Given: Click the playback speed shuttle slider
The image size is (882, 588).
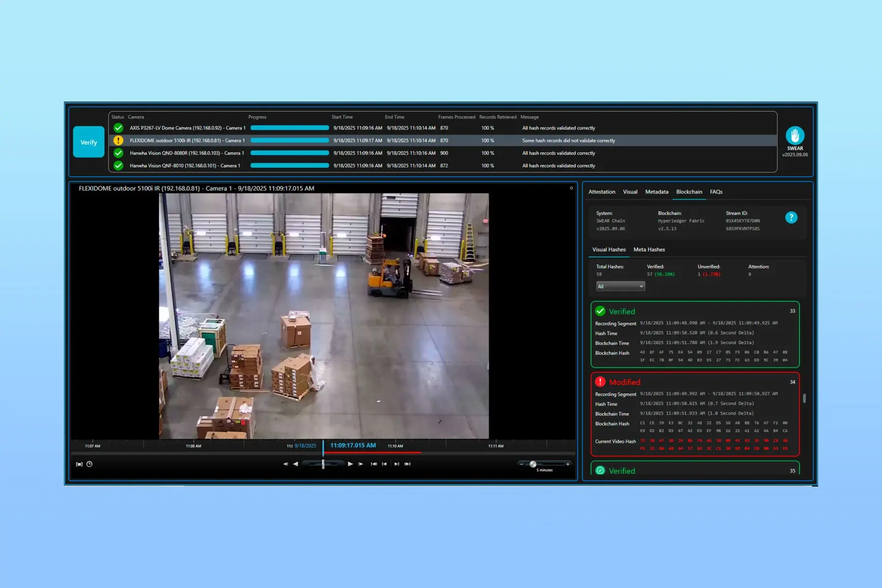Looking at the screenshot, I should click(323, 464).
